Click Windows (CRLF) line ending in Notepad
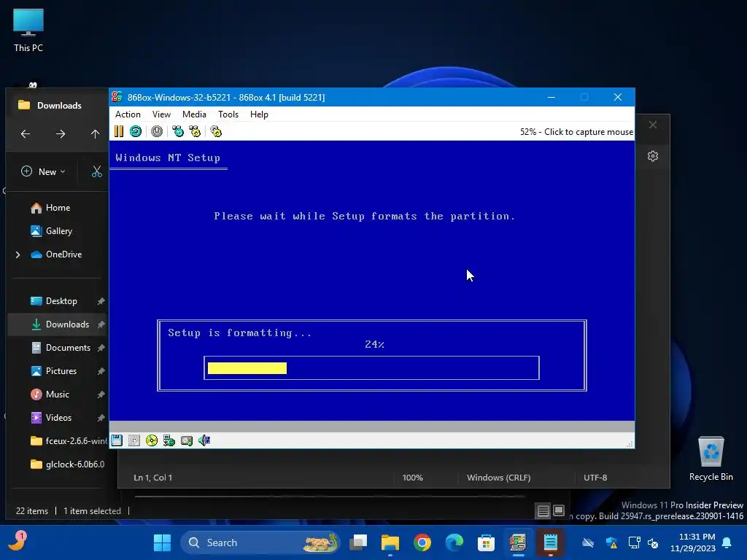747x560 pixels. (x=498, y=477)
